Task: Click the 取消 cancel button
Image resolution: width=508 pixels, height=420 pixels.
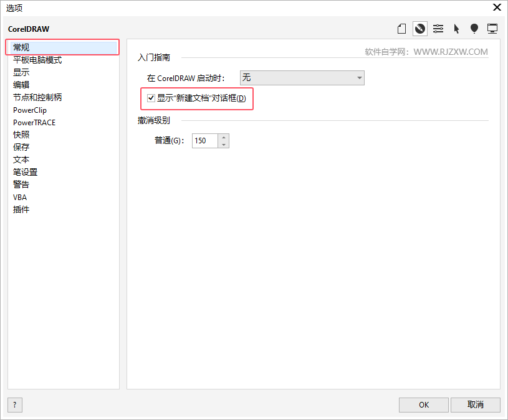Action: click(476, 405)
